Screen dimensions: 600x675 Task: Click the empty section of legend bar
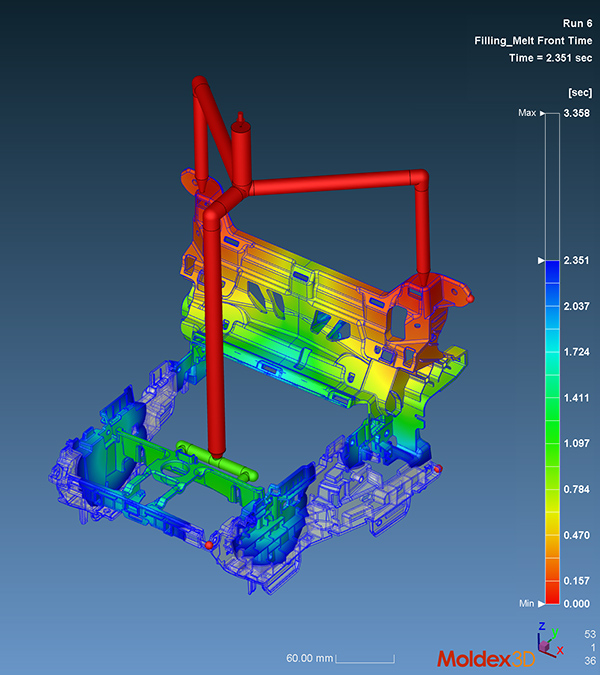click(552, 187)
